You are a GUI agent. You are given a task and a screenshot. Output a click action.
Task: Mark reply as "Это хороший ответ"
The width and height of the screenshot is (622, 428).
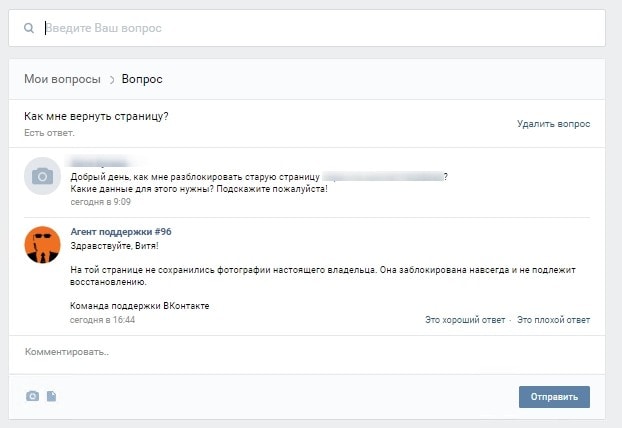click(x=465, y=320)
